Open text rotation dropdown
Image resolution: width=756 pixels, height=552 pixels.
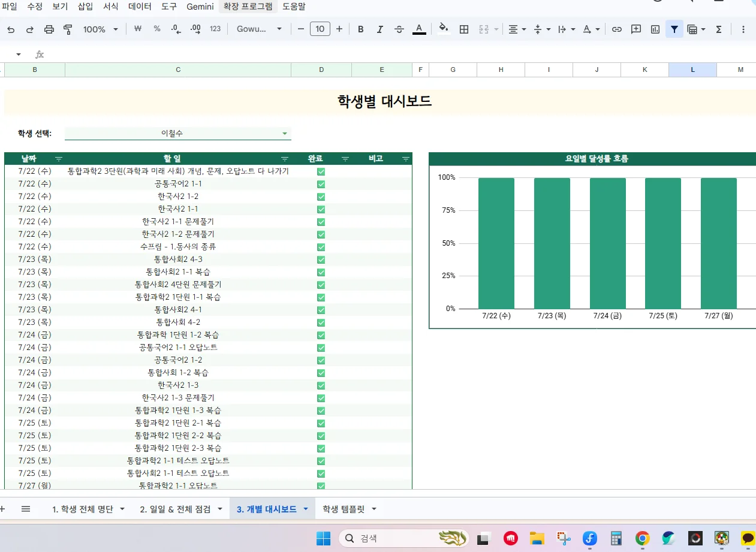click(x=591, y=29)
